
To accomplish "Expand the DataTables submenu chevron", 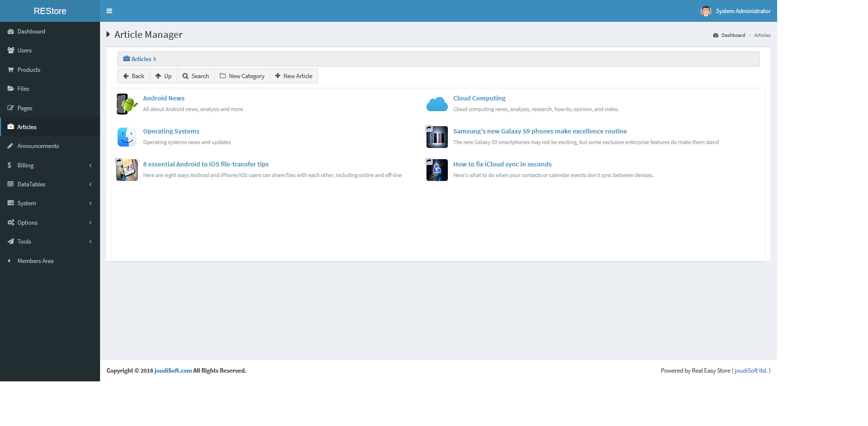I will coord(90,184).
